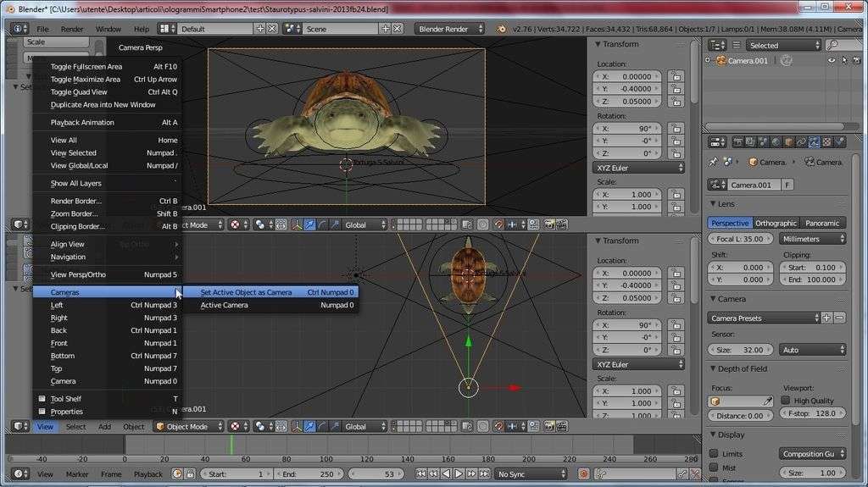Click the Camera data properties tab icon
The height and width of the screenshot is (487, 868).
(814, 142)
